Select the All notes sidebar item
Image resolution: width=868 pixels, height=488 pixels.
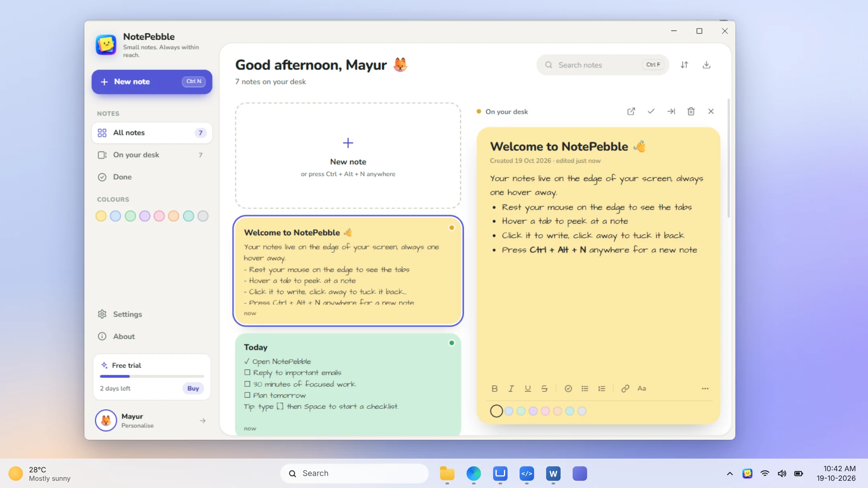(152, 133)
